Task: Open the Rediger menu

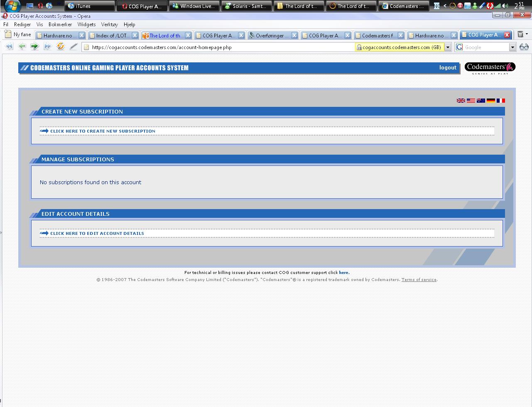Action: point(22,25)
